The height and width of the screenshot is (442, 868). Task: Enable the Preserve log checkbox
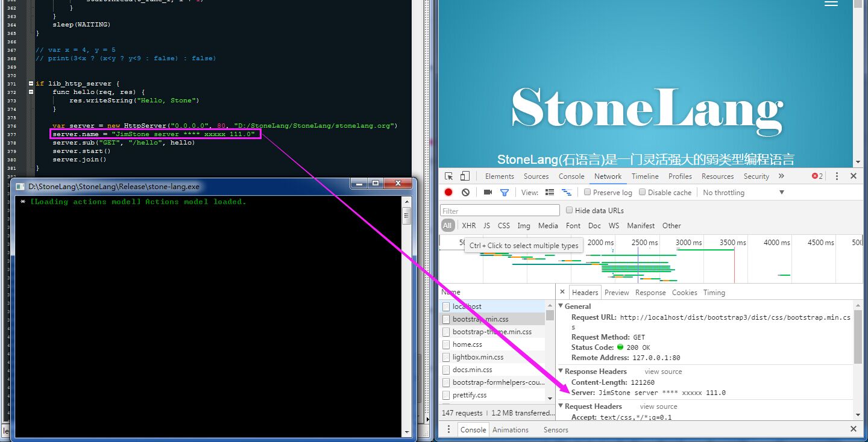pyautogui.click(x=588, y=192)
